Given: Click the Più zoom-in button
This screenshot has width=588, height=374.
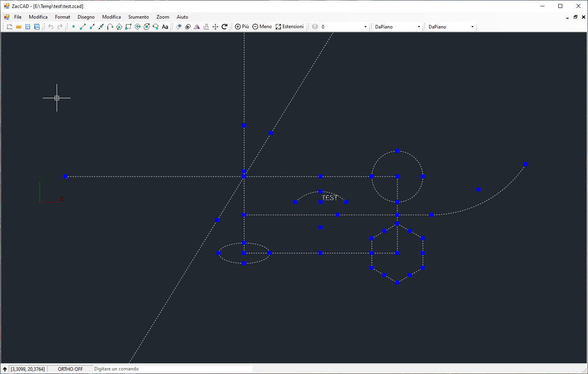Looking at the screenshot, I should tap(242, 27).
